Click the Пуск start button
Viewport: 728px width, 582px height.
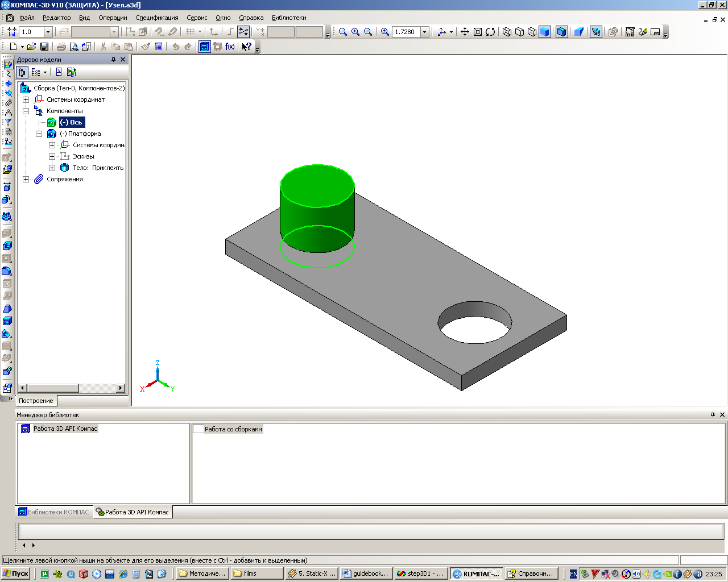(x=15, y=573)
